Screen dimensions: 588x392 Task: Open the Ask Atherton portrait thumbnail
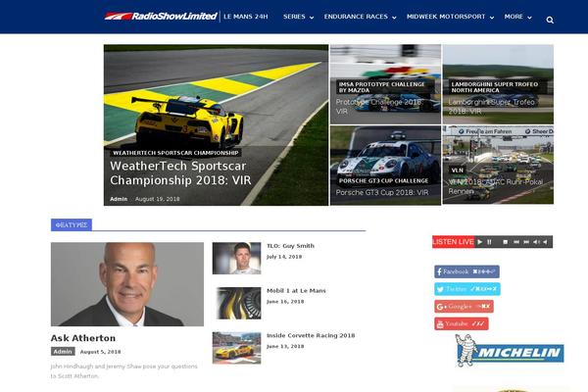tap(127, 284)
